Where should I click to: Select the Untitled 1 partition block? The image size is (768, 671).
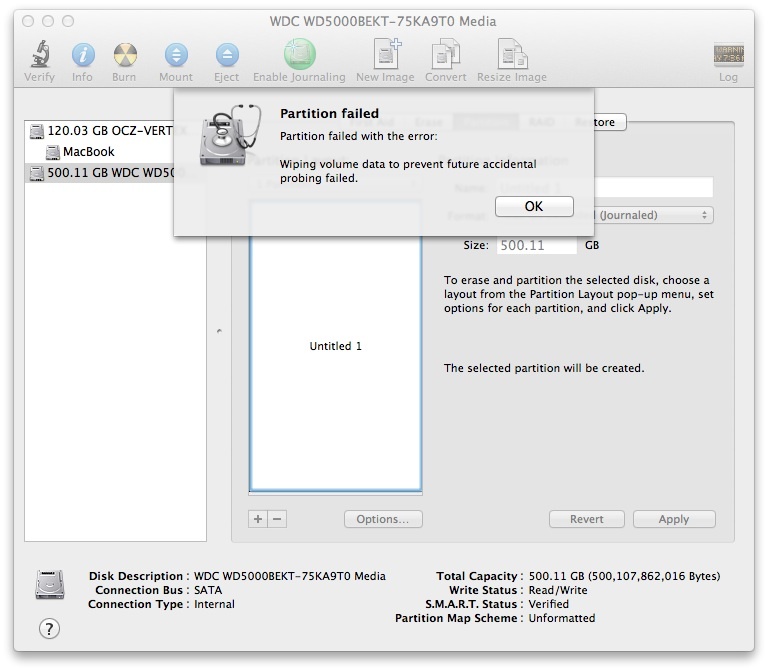(336, 346)
